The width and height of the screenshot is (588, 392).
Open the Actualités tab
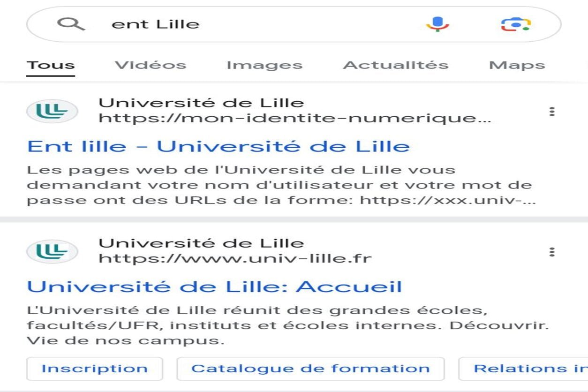tap(395, 65)
